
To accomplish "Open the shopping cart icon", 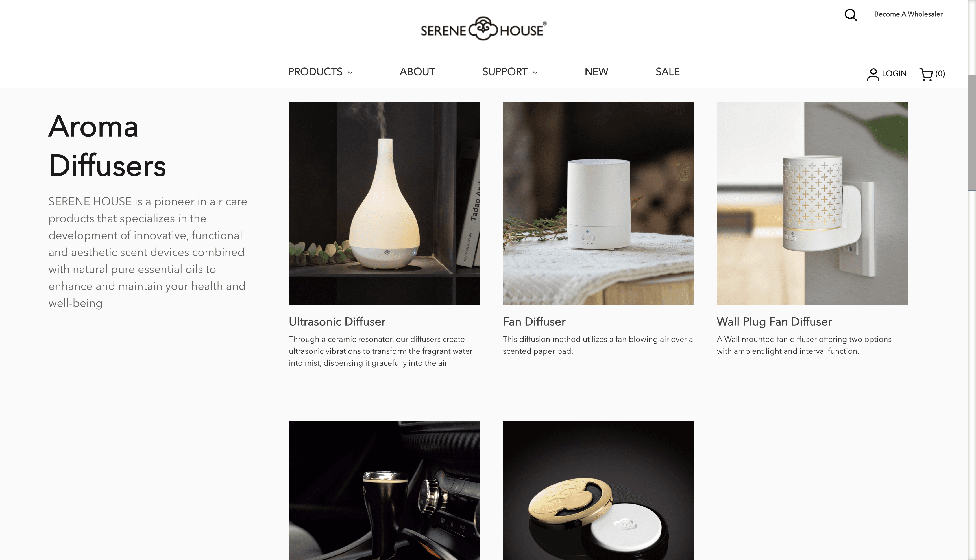I will pyautogui.click(x=926, y=75).
